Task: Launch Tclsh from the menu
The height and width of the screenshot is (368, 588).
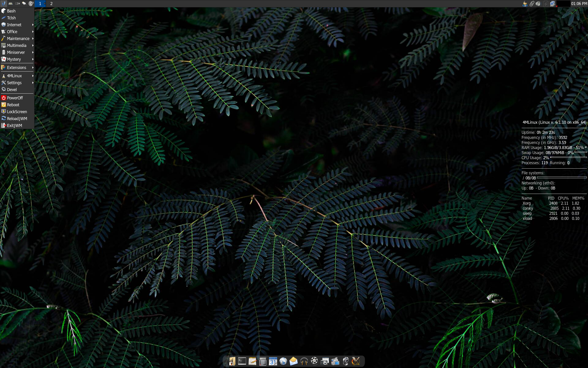Action: pyautogui.click(x=17, y=18)
